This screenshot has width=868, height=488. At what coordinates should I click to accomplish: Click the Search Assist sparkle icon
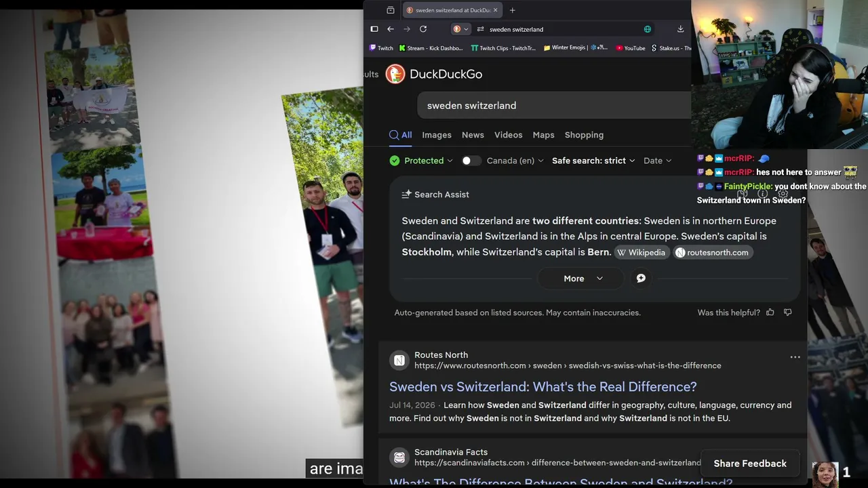tap(406, 195)
